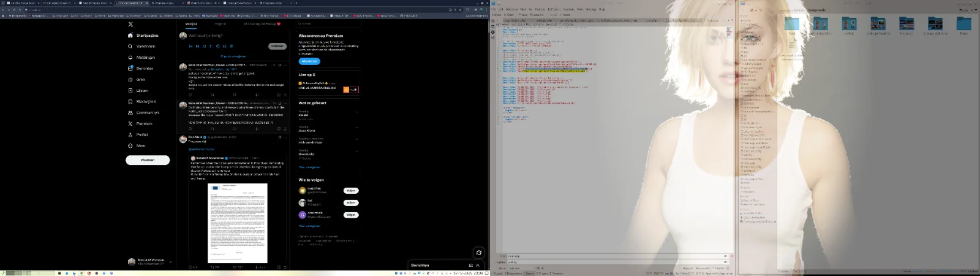The height and width of the screenshot is (276, 980).
Task: Open Meldingen bell icon in X sidebar
Action: [130, 58]
